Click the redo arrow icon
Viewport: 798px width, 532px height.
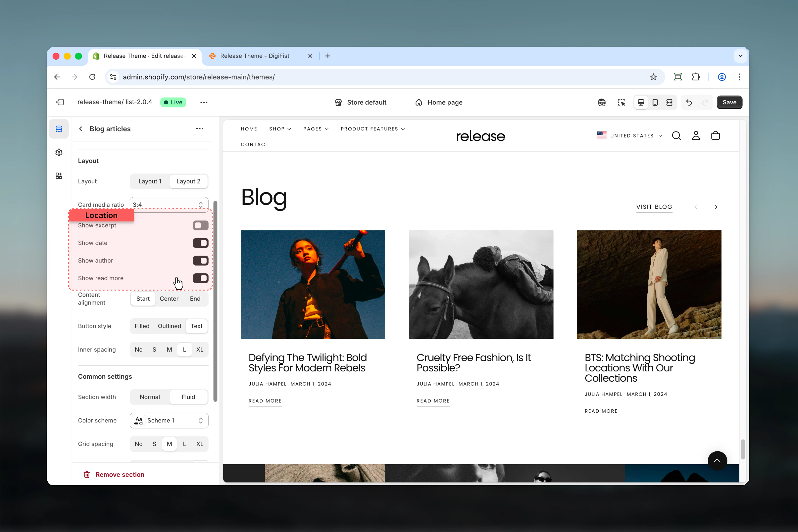coord(705,102)
